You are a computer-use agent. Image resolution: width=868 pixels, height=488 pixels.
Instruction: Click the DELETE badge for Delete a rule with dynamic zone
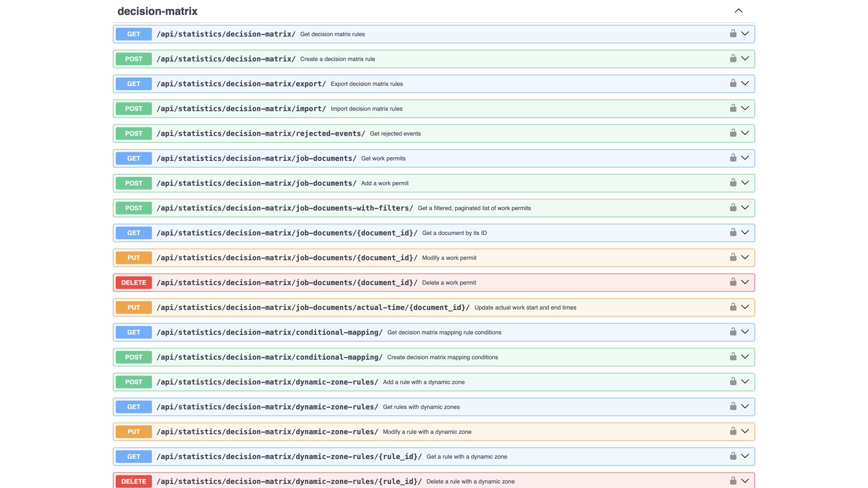pos(134,481)
